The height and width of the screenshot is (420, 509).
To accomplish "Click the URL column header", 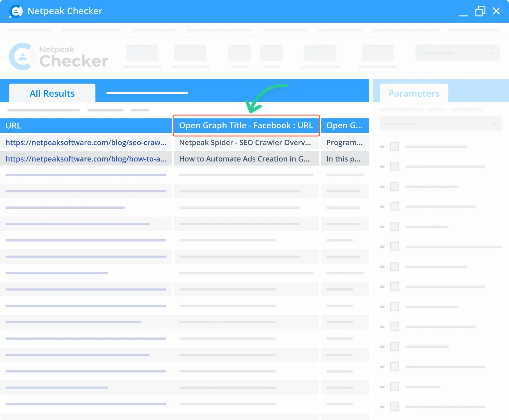I will click(86, 125).
